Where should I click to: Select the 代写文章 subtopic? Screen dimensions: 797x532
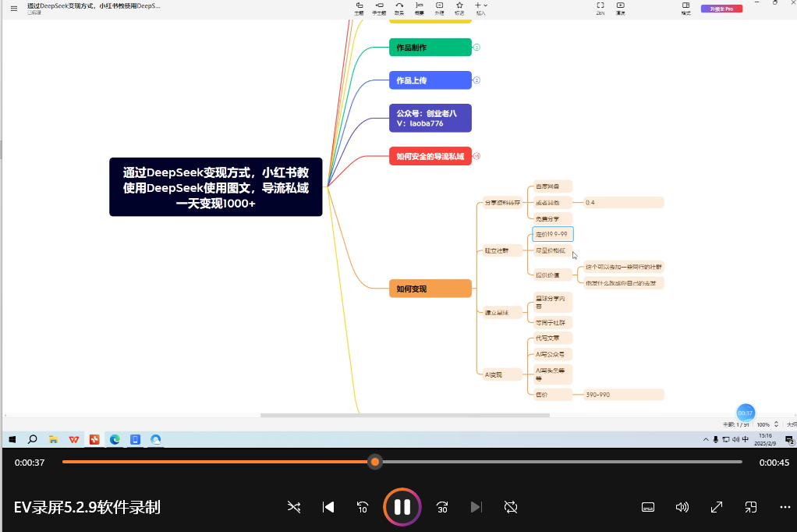click(x=552, y=339)
